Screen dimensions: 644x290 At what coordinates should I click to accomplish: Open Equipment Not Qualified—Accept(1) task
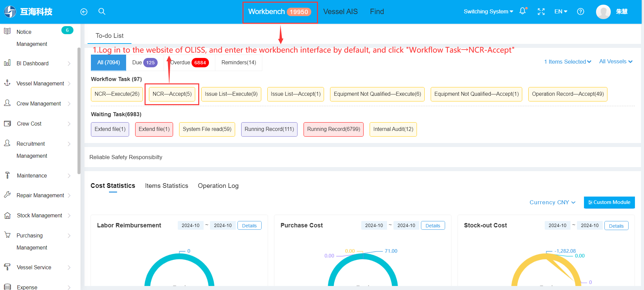(x=477, y=94)
